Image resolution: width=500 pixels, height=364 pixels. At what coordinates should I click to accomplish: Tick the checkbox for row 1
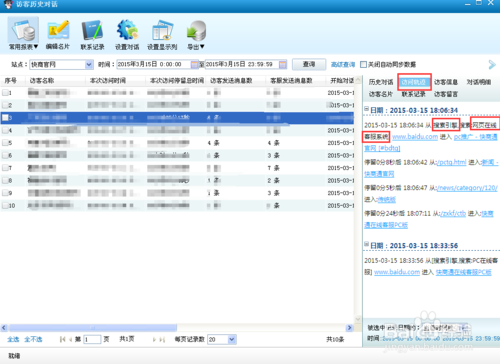(5, 93)
